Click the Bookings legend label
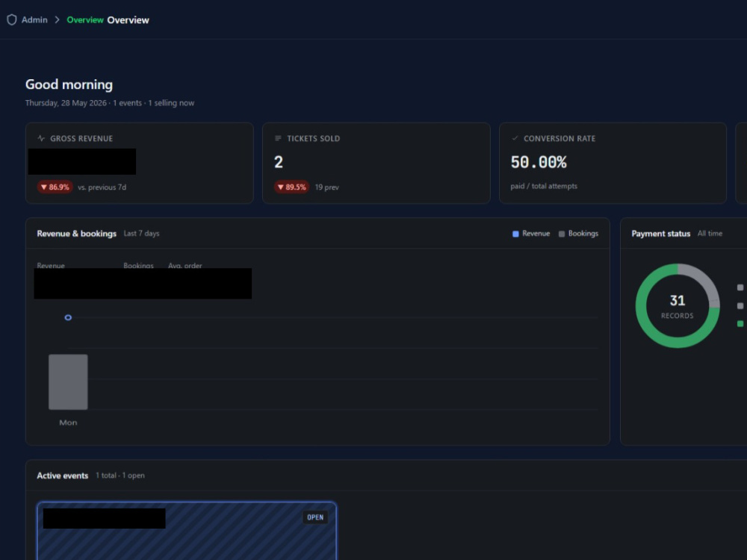This screenshot has height=560, width=747. pos(583,233)
